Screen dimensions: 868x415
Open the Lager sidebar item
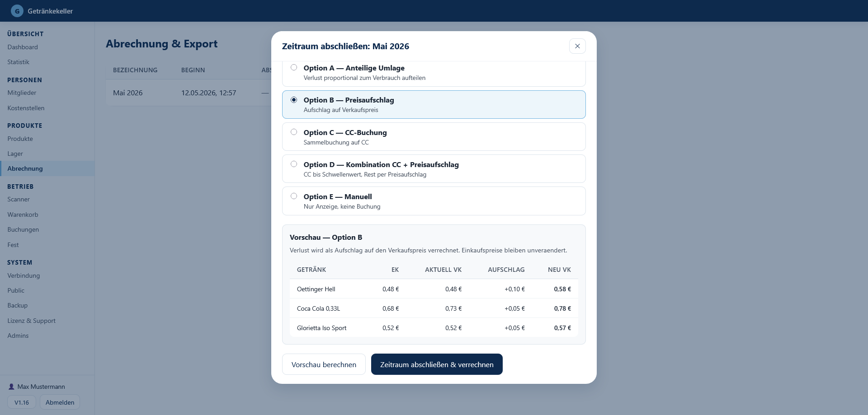point(15,154)
